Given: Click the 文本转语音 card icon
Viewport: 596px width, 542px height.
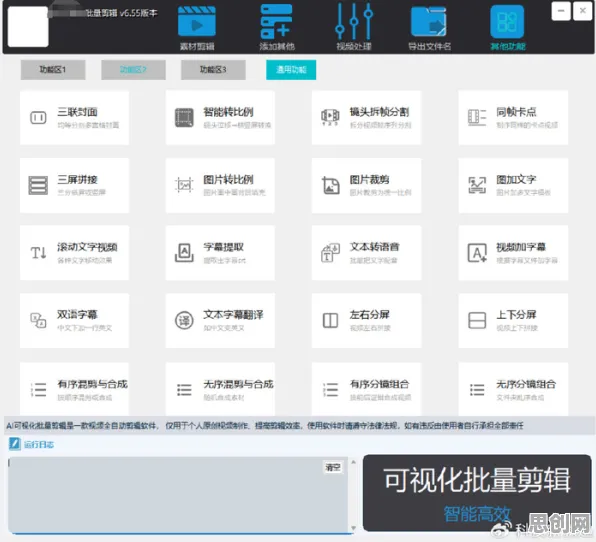Looking at the screenshot, I should pos(330,253).
